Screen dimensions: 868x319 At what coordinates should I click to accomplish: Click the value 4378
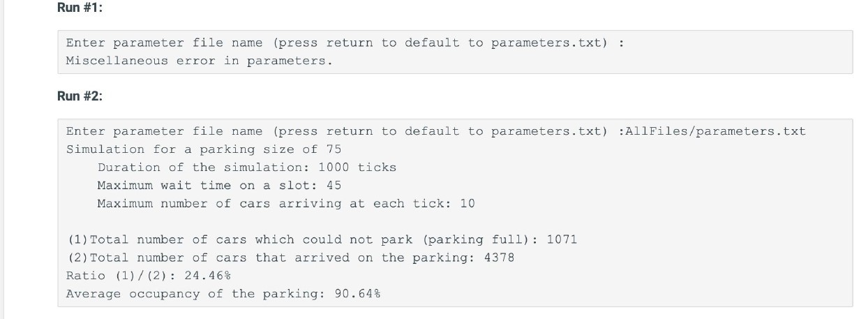coord(499,258)
